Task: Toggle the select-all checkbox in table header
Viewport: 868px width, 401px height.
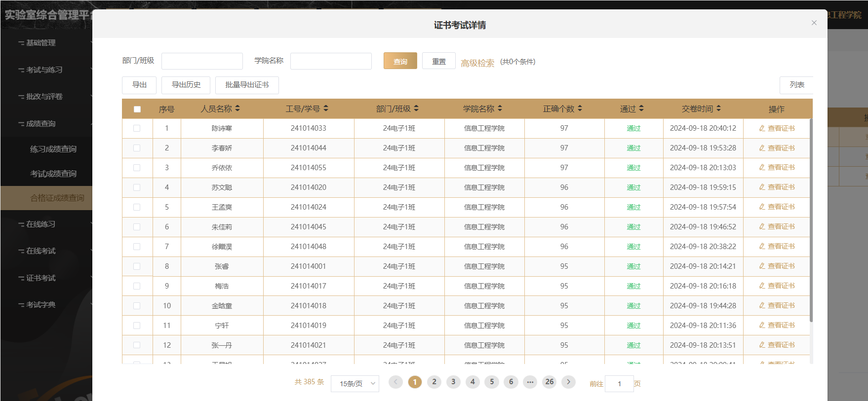Action: pos(137,109)
